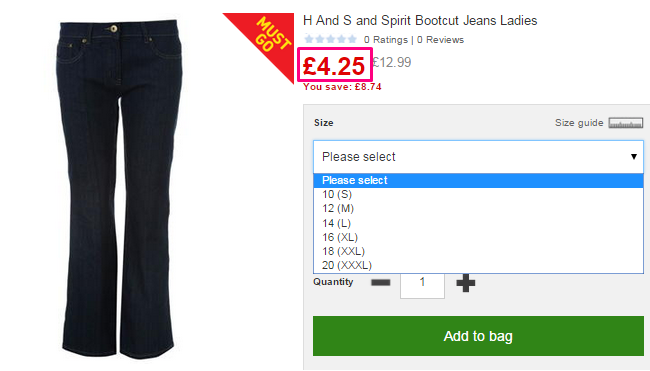Screen dimensions: 650x371
Task: Click the plus icon to increase quantity
Action: [466, 283]
